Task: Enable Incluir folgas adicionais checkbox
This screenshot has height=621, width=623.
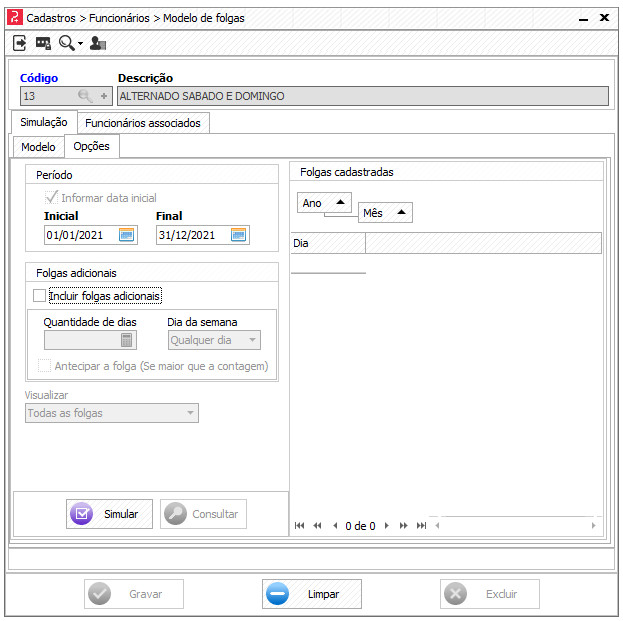Action: [x=39, y=296]
